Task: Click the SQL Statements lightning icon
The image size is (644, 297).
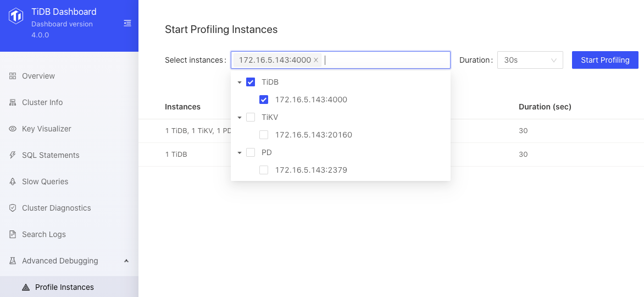Action: pos(13,155)
